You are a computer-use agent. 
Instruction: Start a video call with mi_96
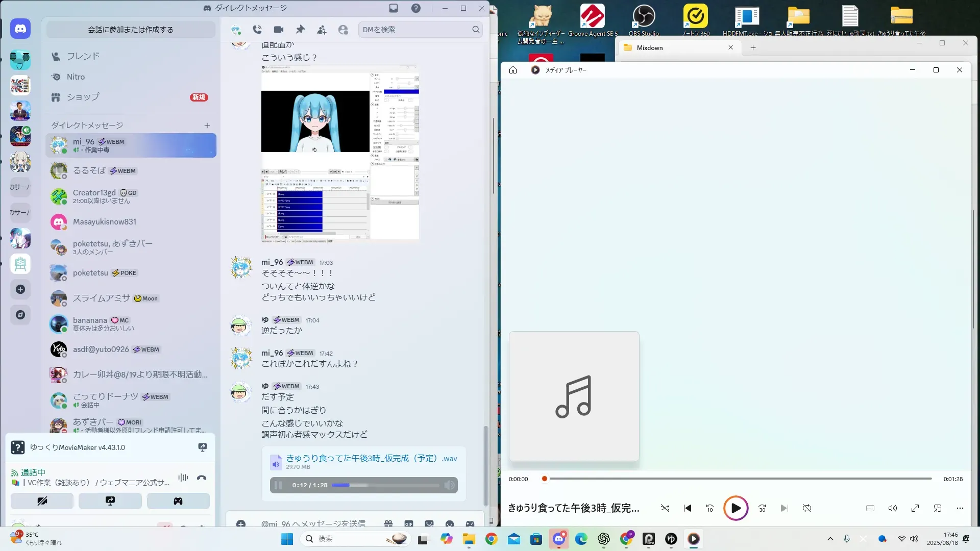(x=279, y=30)
